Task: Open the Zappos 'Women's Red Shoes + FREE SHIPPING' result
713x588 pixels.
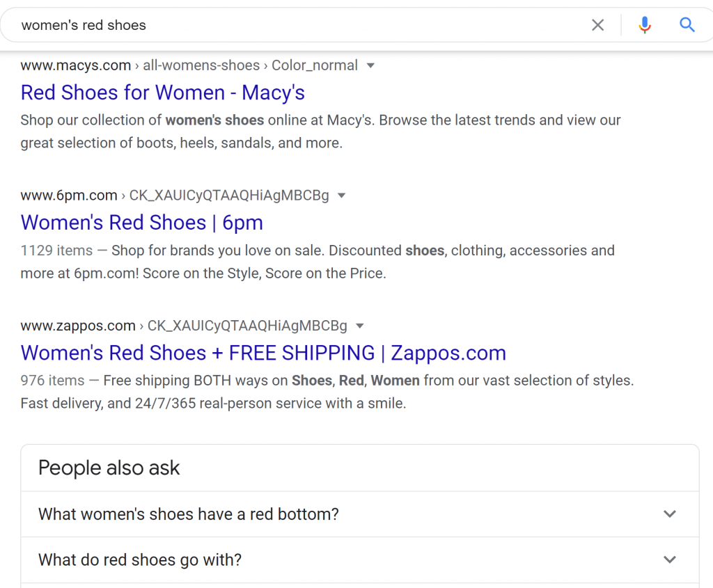Action: pyautogui.click(x=263, y=353)
